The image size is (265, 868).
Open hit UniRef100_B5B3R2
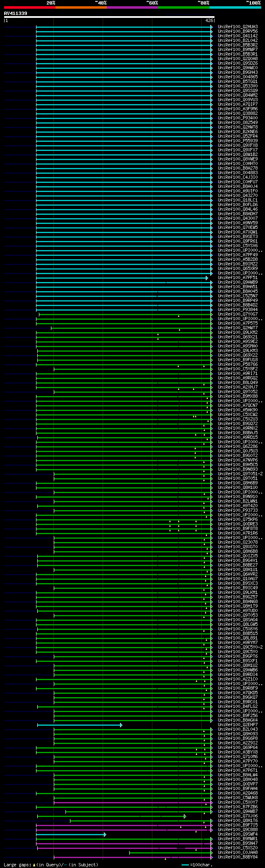pos(238,45)
